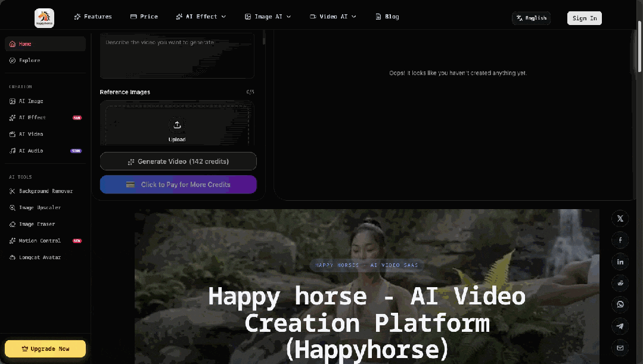Open the English language selector

pyautogui.click(x=531, y=18)
